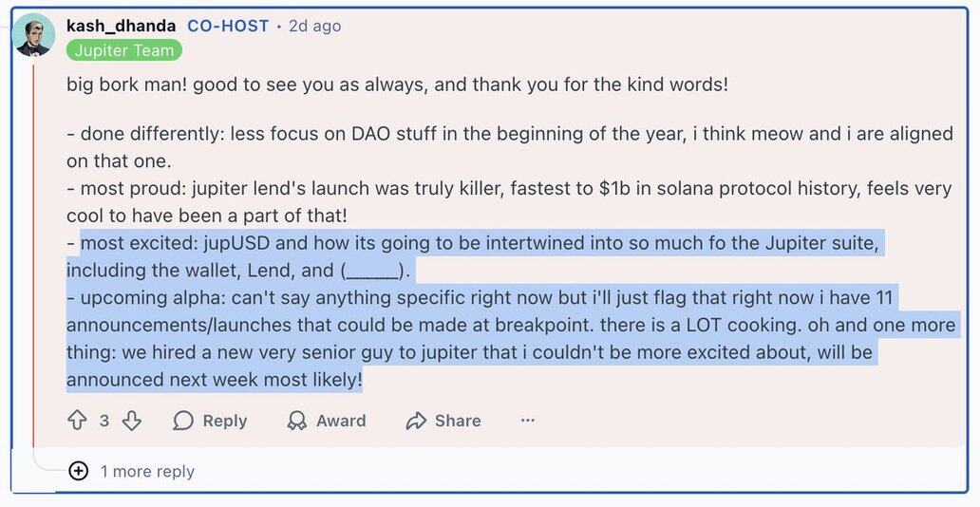Expand the "1 more reply" link
This screenshot has height=507, width=980.
point(147,471)
